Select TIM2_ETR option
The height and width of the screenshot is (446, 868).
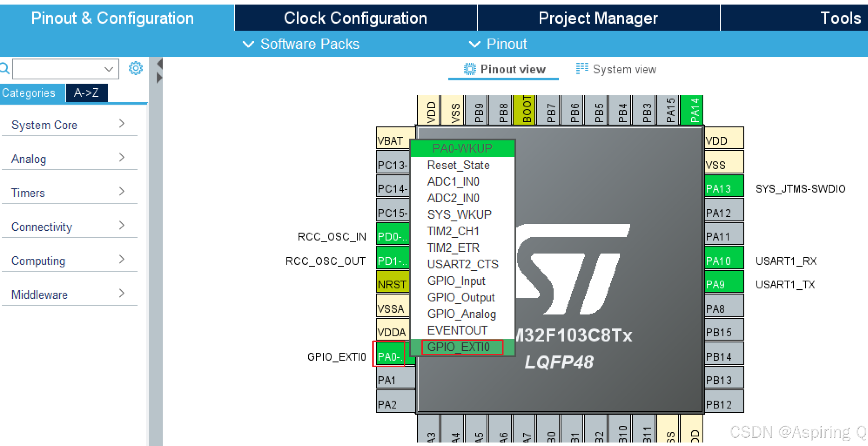(x=462, y=248)
